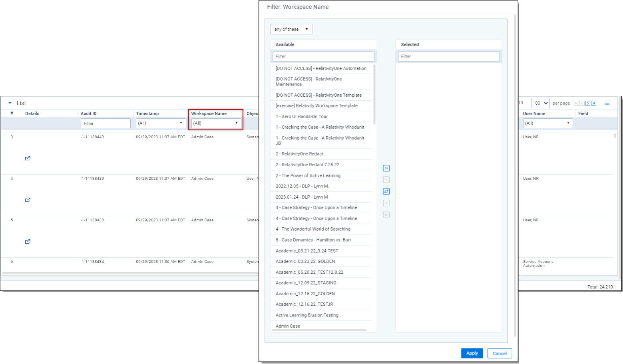
Task: Click the swap available and selected icon
Action: 386,191
